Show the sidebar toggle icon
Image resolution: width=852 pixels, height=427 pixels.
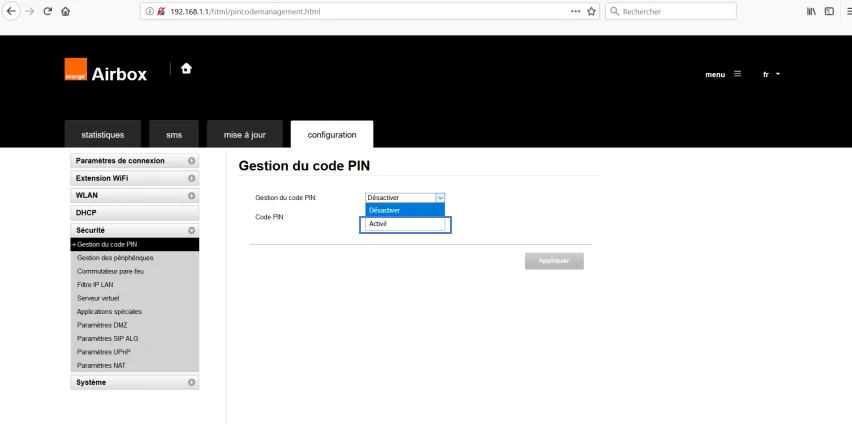(x=829, y=11)
